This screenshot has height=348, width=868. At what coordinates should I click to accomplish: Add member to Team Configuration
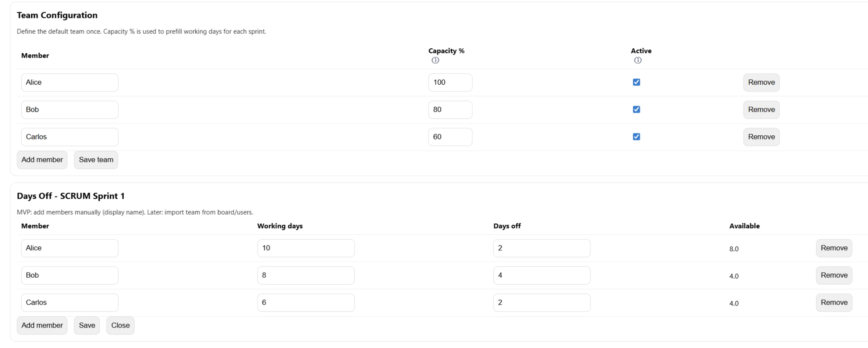tap(42, 160)
